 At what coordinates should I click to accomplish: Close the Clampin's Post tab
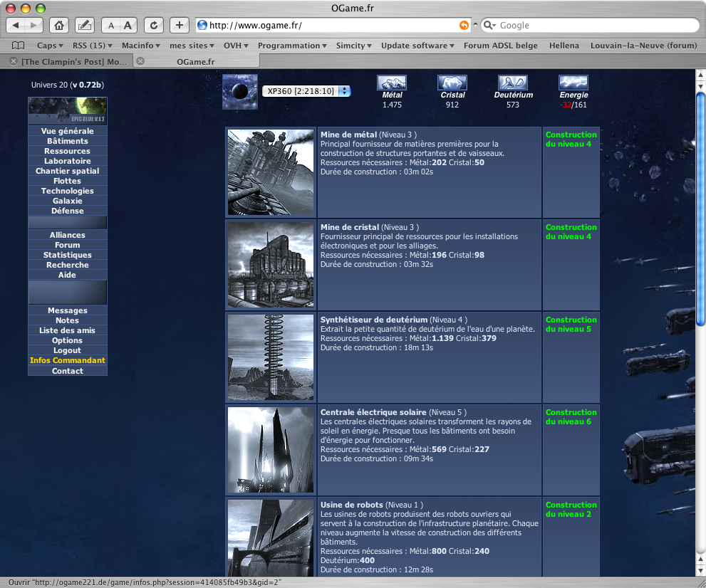(14, 61)
